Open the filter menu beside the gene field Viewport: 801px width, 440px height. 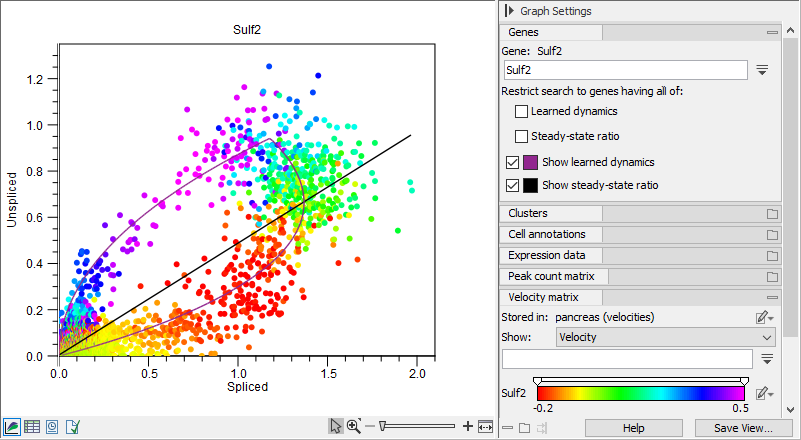pos(762,70)
